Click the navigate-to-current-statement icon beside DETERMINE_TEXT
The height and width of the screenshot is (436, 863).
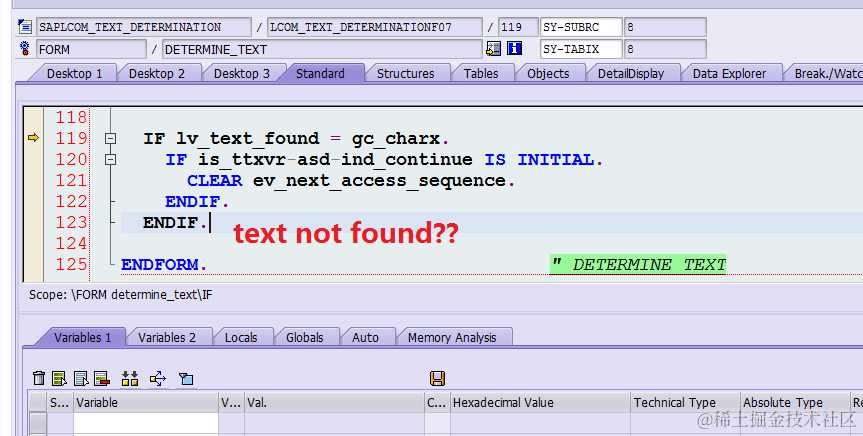pyautogui.click(x=493, y=48)
